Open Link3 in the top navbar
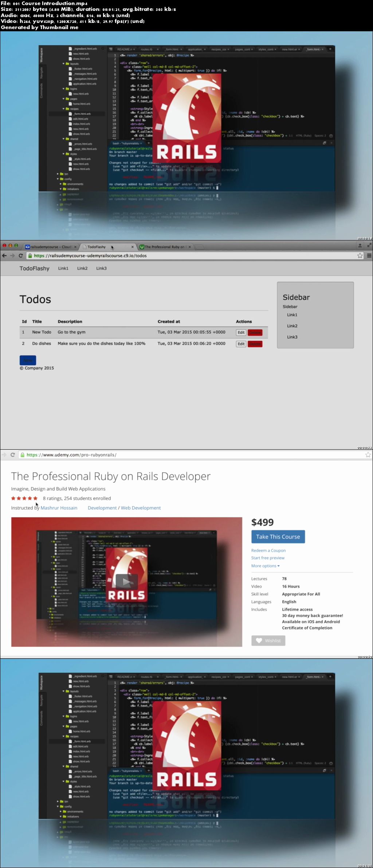This screenshot has width=373, height=868. click(101, 268)
